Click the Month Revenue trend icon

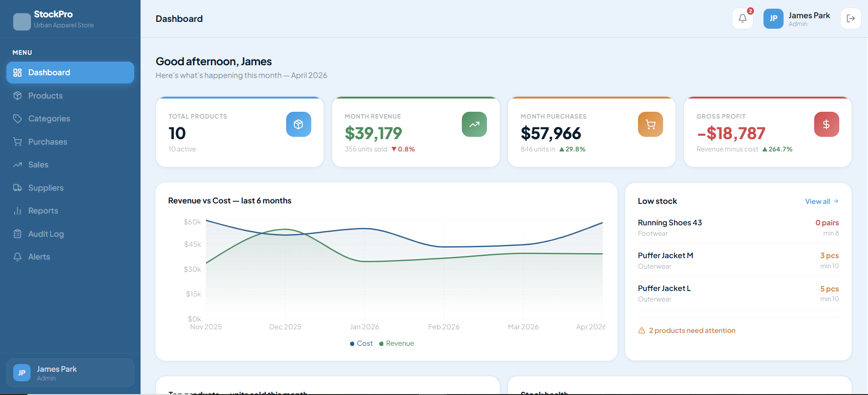[x=474, y=125]
